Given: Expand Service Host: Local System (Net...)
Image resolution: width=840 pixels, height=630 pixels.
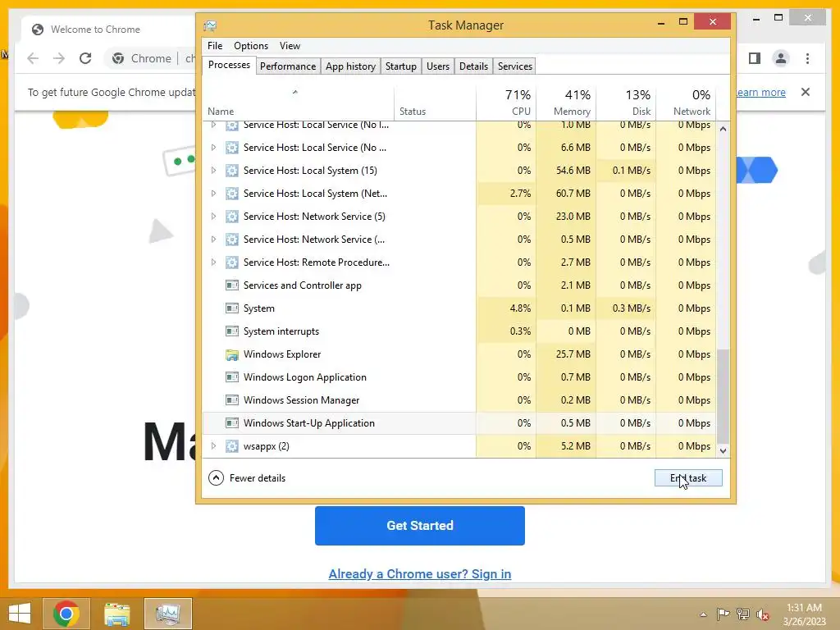Looking at the screenshot, I should click(x=213, y=194).
